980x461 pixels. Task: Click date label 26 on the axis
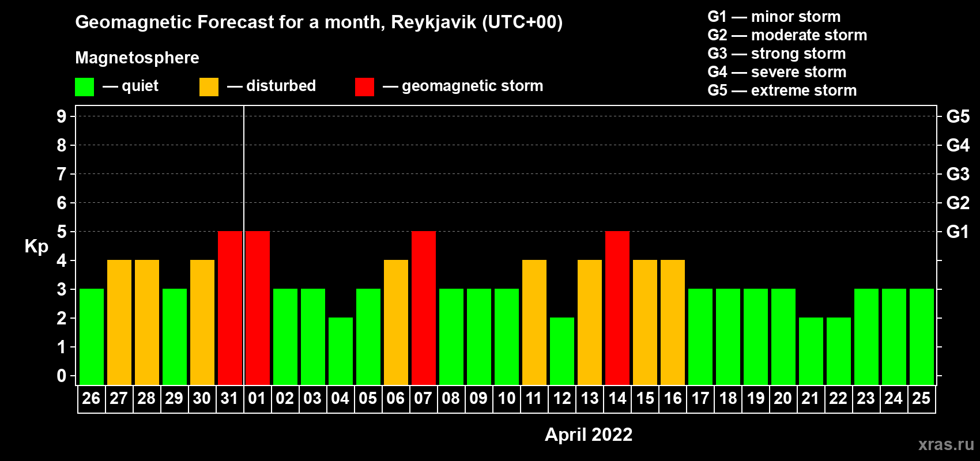click(x=91, y=398)
